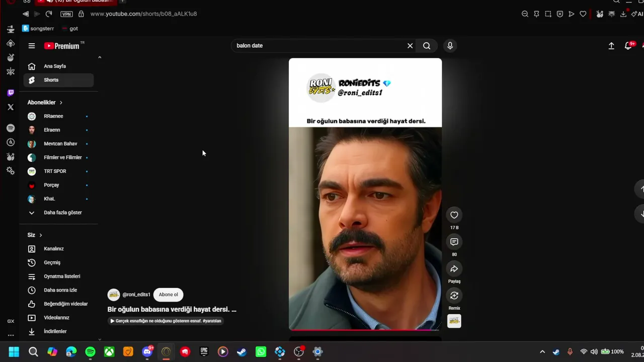Seek using the red progress bar under the short
The height and width of the screenshot is (362, 644).
pos(365,330)
